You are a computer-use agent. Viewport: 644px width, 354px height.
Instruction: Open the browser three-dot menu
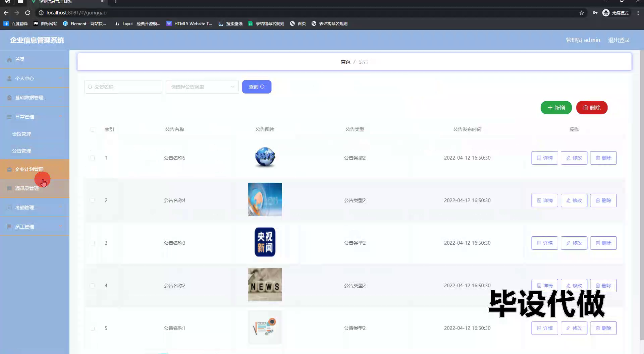(x=638, y=13)
